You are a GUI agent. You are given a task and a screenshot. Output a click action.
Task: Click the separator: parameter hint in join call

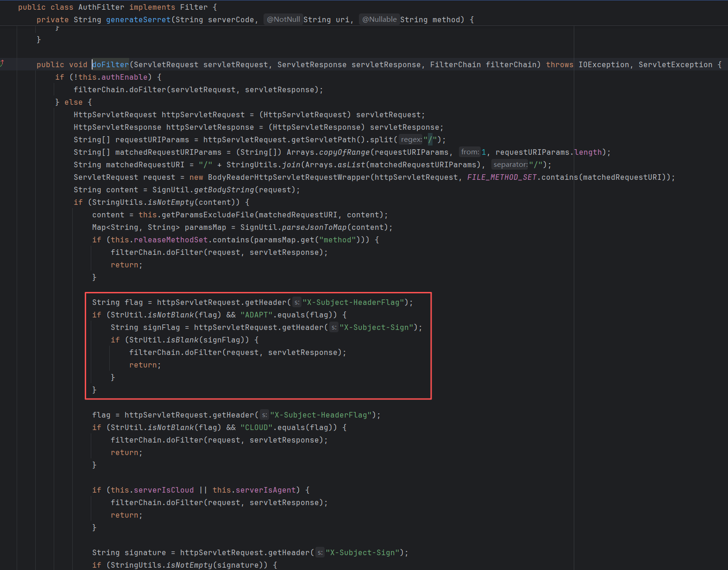point(510,165)
